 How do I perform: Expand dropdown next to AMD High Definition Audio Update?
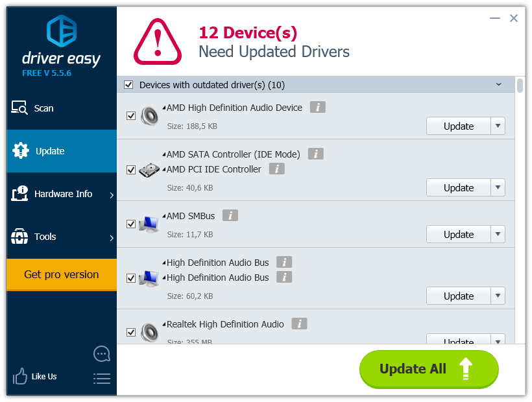(x=498, y=126)
